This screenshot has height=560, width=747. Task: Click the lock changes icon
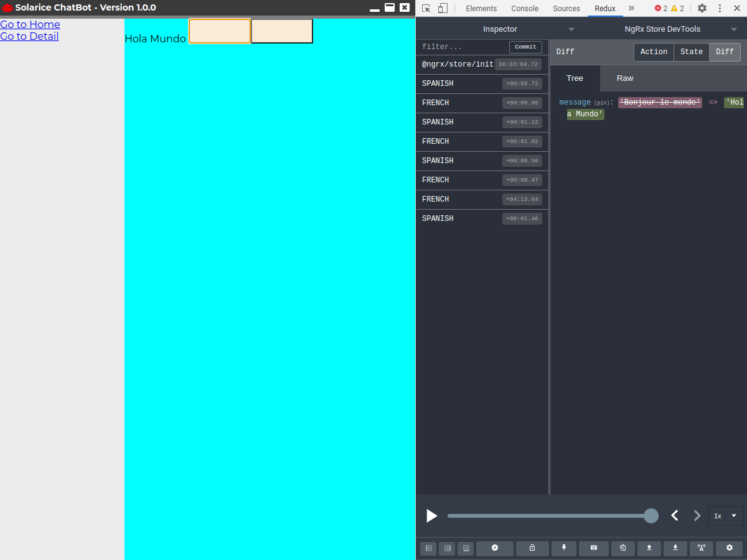pyautogui.click(x=532, y=548)
